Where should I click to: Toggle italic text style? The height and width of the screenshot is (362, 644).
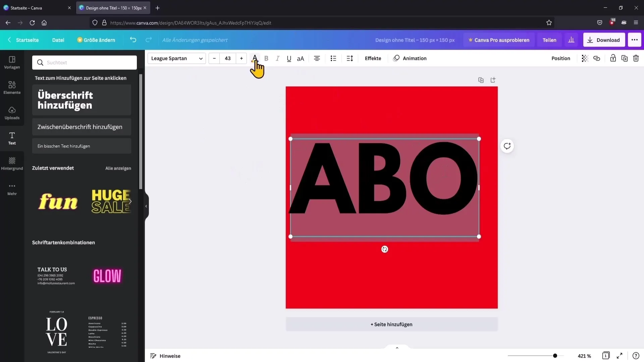coord(277,58)
